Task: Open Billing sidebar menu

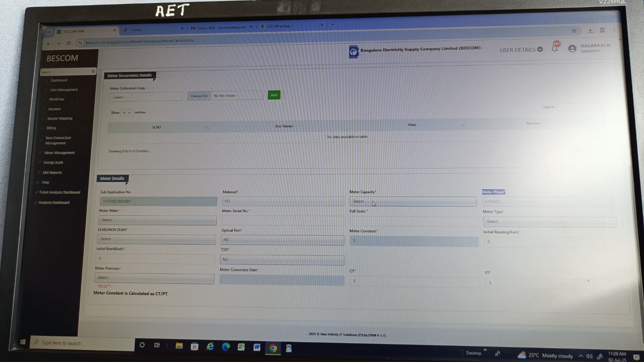Action: (x=51, y=128)
